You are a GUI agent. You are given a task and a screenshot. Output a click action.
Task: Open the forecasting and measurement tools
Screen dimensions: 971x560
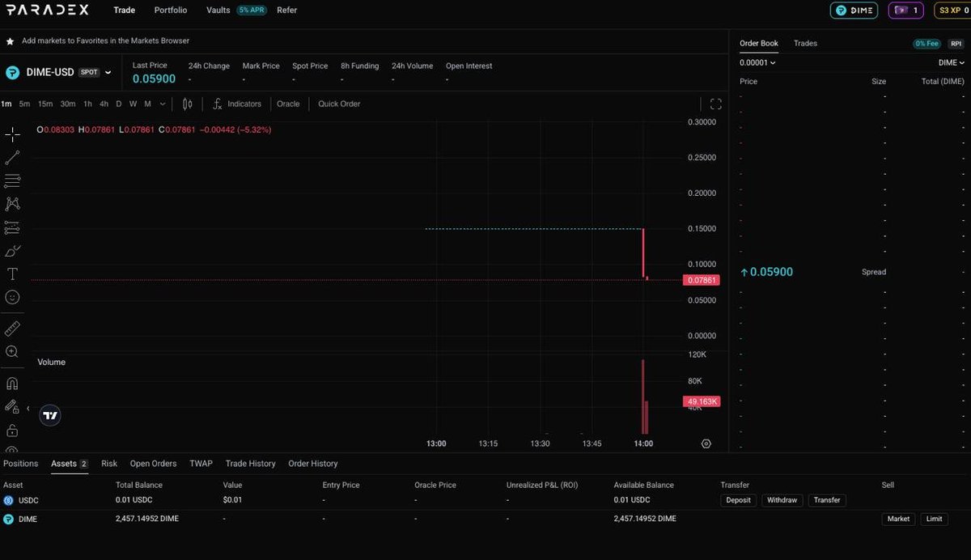pyautogui.click(x=12, y=227)
